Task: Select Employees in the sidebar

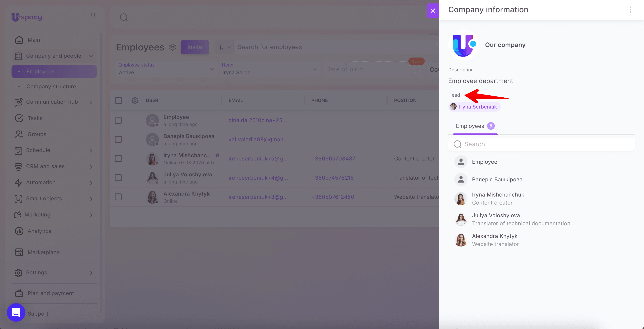Action: point(54,72)
